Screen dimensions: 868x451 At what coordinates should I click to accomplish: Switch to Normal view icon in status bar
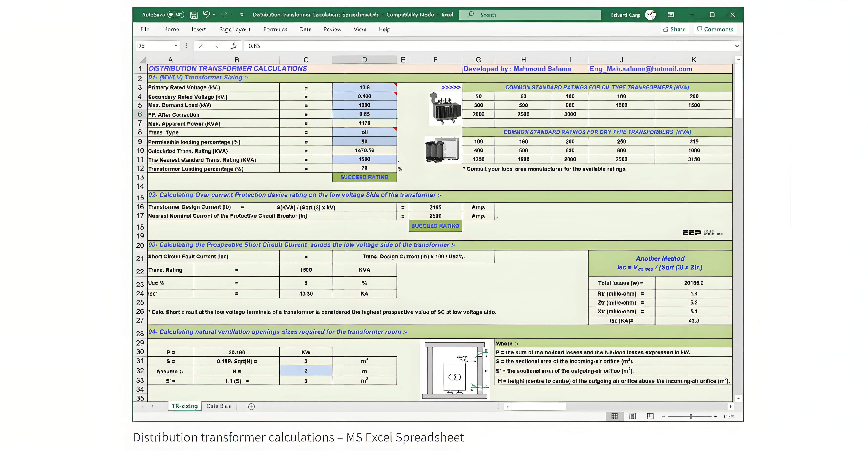614,416
